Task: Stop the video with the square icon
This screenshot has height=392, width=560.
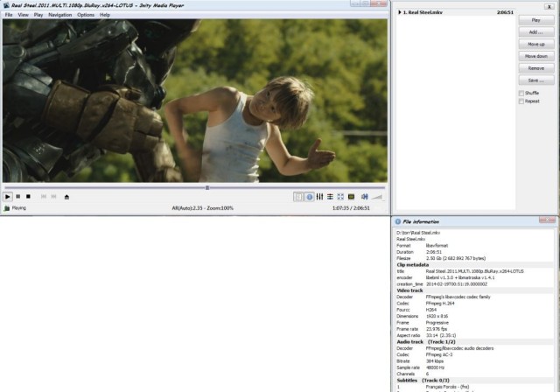Action: pos(28,197)
